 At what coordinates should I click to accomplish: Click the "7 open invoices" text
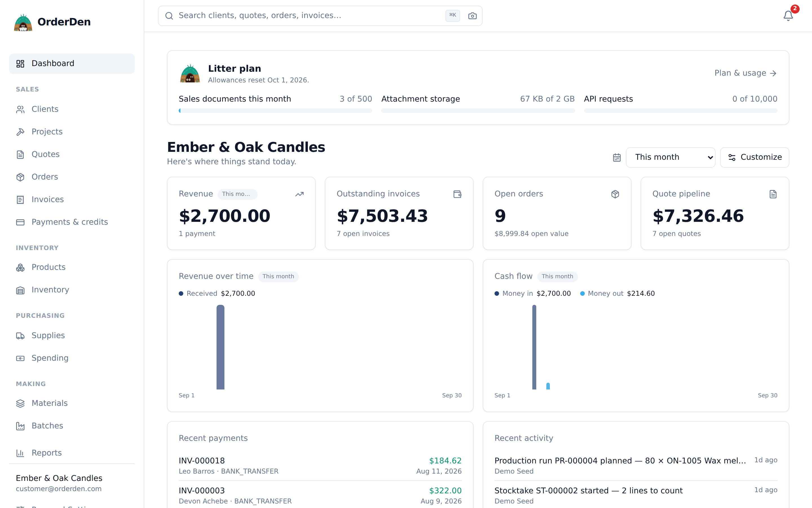pyautogui.click(x=363, y=234)
